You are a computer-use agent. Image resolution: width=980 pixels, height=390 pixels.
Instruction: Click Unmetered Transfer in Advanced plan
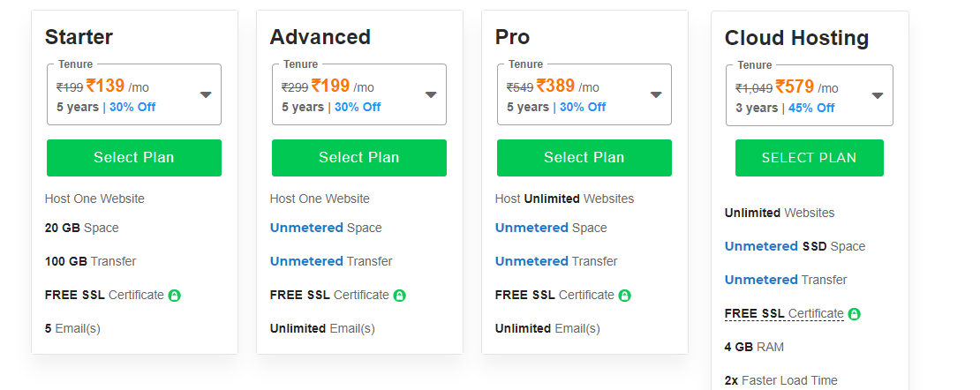[331, 261]
